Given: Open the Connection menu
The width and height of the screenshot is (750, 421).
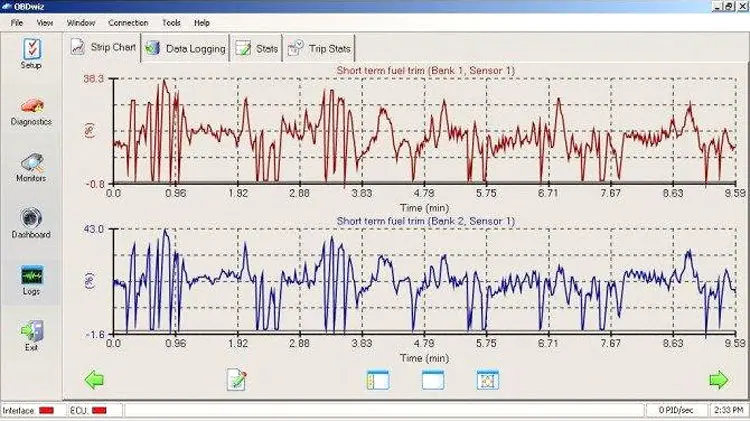Looking at the screenshot, I should tap(128, 22).
